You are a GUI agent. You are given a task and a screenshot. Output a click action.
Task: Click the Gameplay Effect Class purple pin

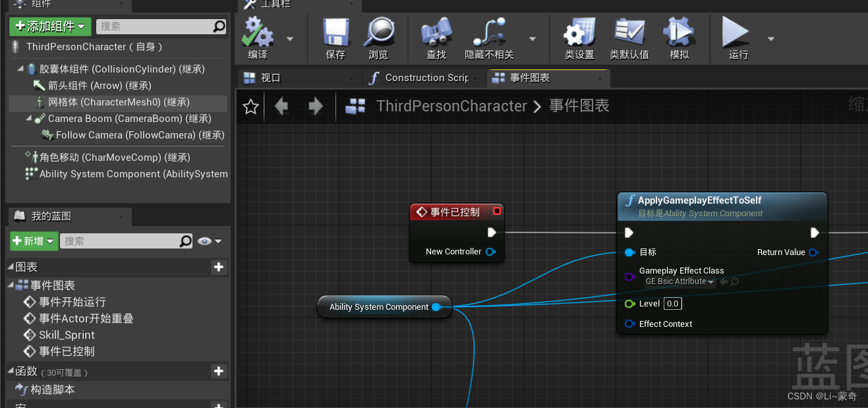click(629, 276)
